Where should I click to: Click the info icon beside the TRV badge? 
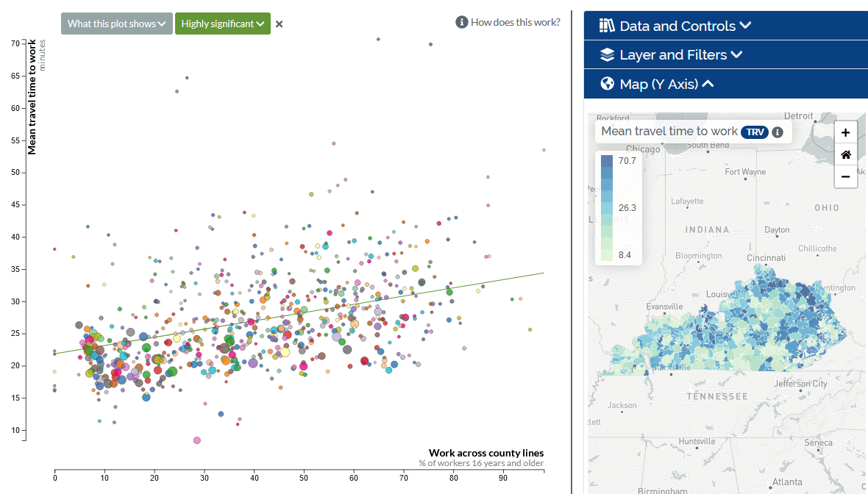[778, 132]
